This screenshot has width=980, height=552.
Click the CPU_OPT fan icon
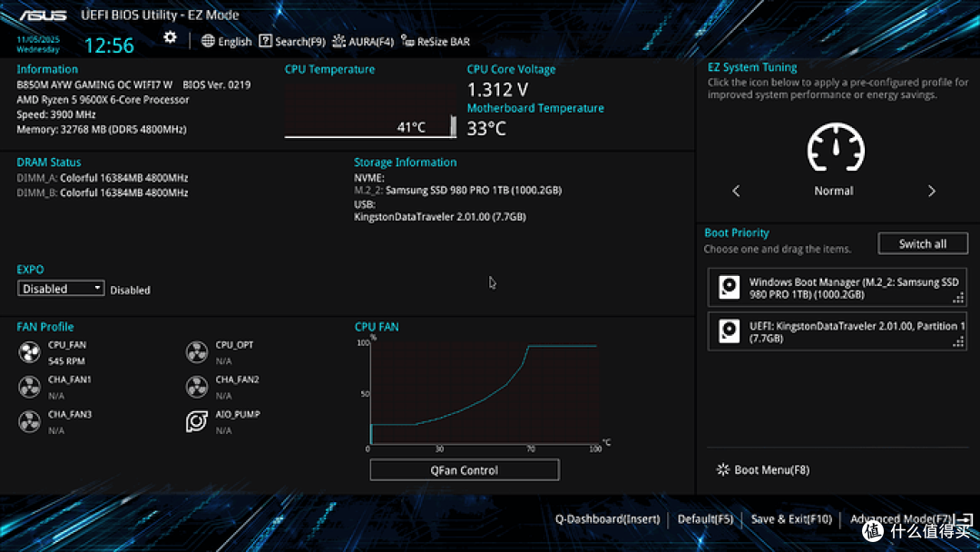point(197,352)
